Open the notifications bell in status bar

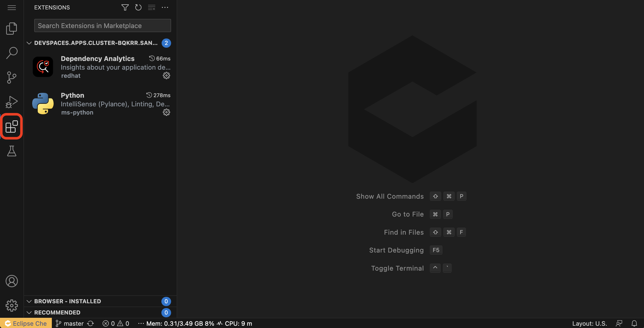point(634,323)
